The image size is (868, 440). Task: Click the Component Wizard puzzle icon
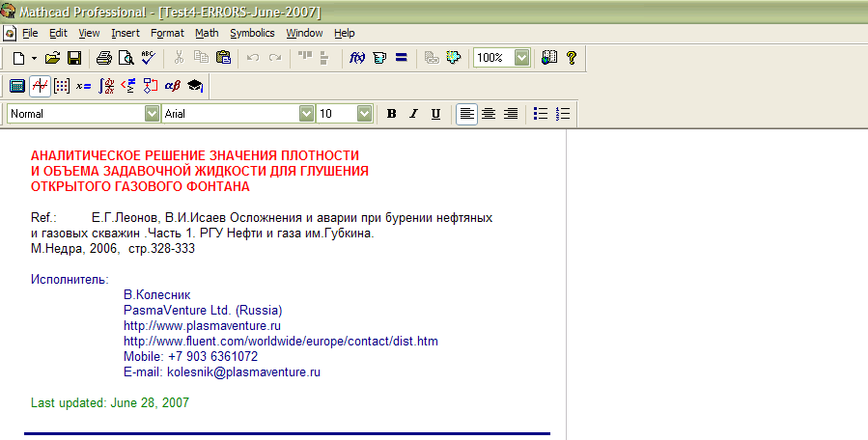pyautogui.click(x=454, y=58)
